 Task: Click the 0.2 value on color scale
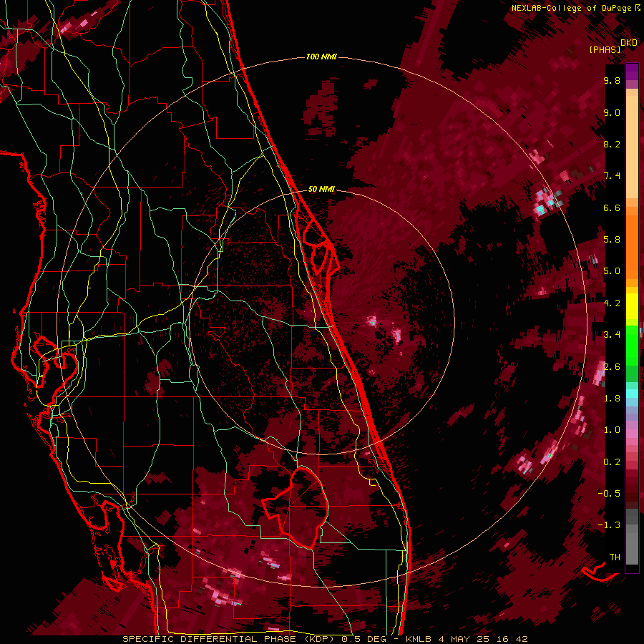[x=612, y=462]
